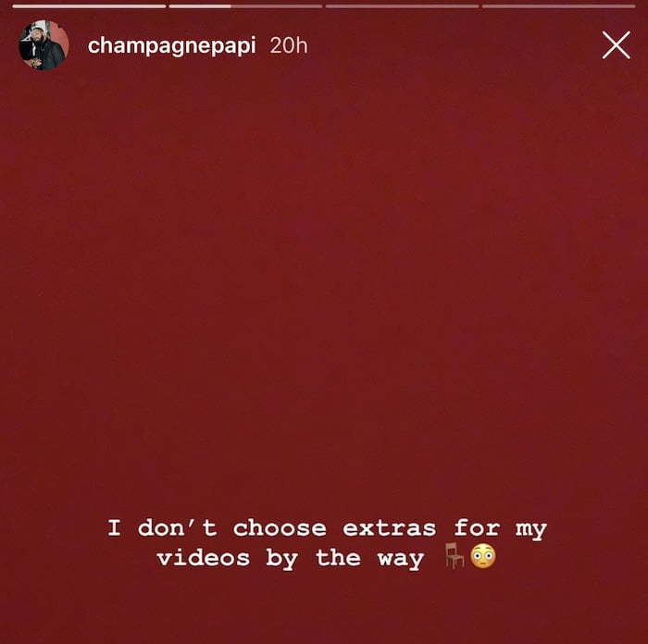Click the 20h timestamp label
The image size is (648, 644).
click(289, 45)
